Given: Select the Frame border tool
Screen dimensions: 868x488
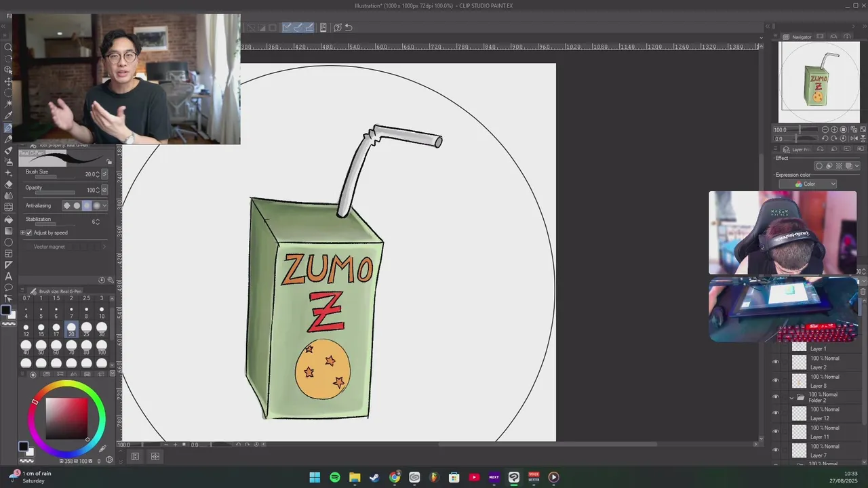Looking at the screenshot, I should 8,253.
